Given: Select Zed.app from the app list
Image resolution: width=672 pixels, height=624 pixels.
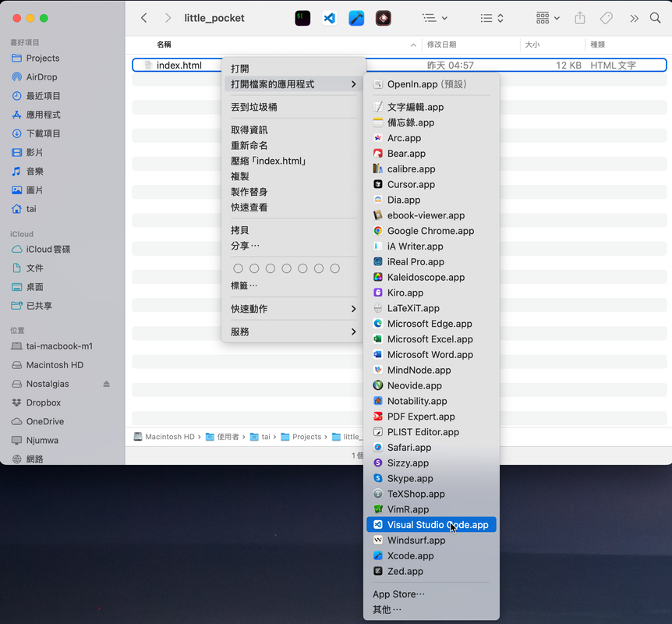Looking at the screenshot, I should click(431, 571).
